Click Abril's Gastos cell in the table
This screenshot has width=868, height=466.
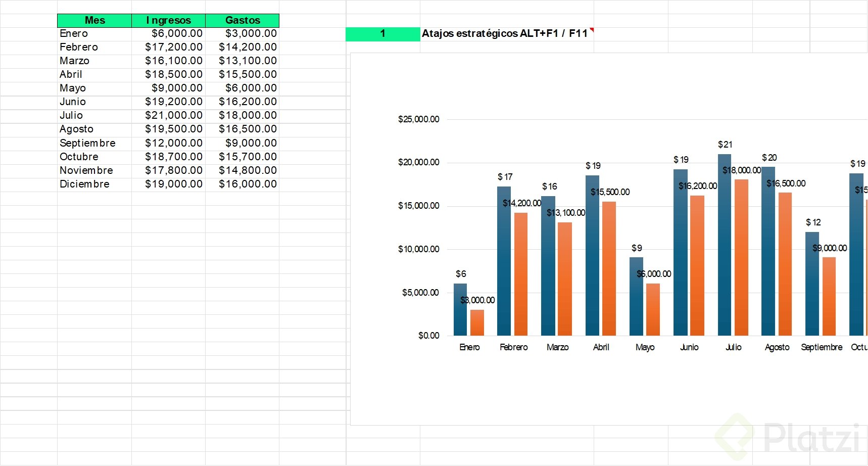243,75
